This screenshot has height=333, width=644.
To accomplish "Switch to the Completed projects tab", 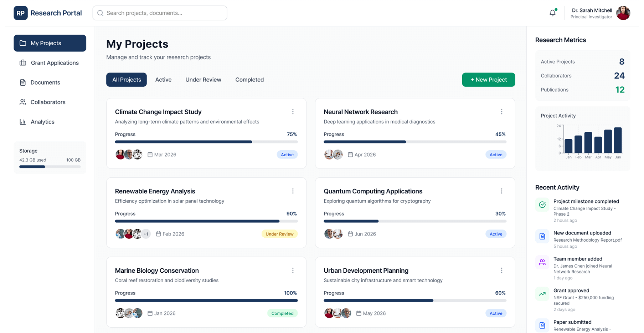I will 249,80.
